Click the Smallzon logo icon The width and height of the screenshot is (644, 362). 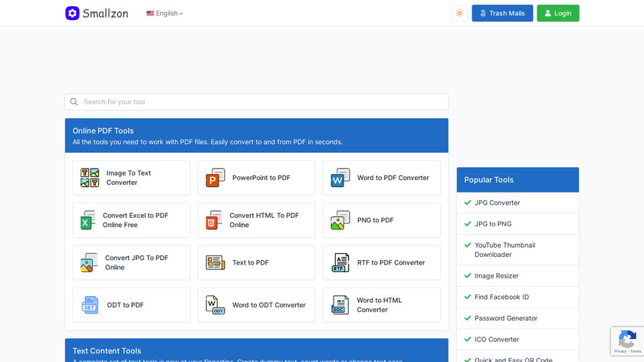[x=72, y=13]
